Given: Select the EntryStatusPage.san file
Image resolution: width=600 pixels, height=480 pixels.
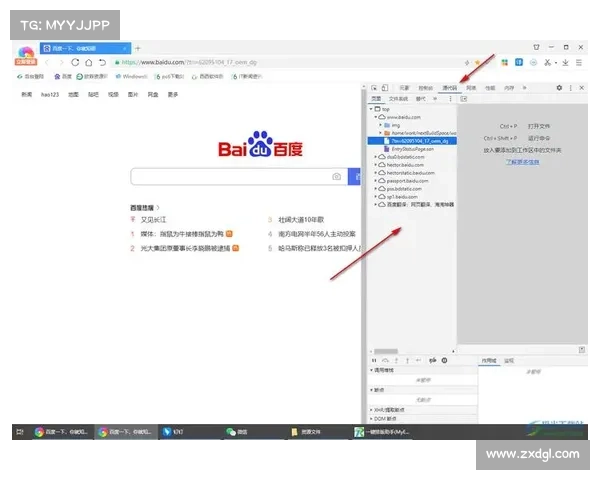Looking at the screenshot, I should click(412, 149).
